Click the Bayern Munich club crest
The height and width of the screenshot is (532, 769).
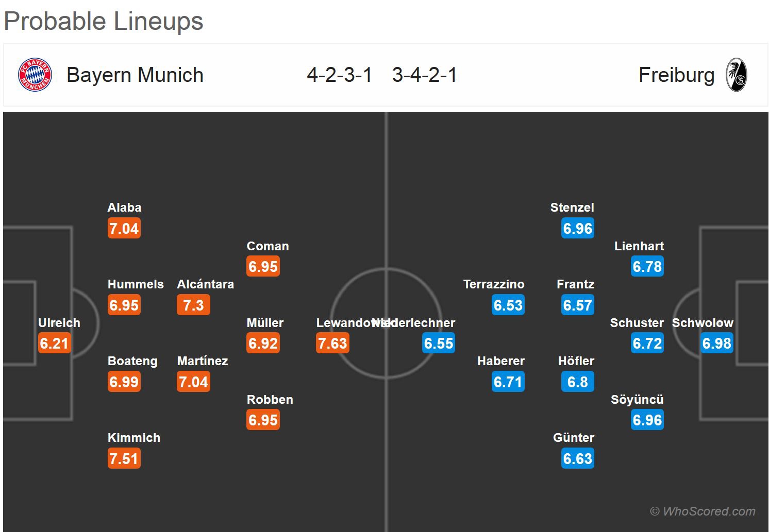(35, 75)
